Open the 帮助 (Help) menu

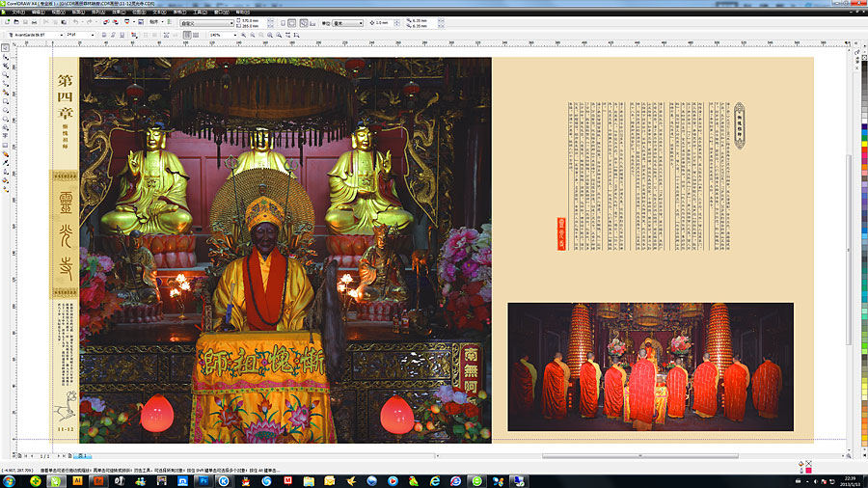click(242, 12)
